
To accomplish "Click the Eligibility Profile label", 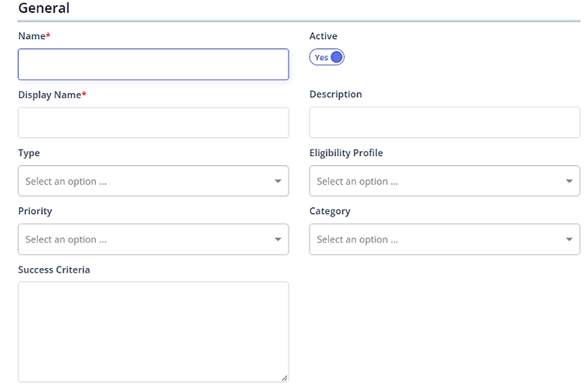I will pyautogui.click(x=346, y=153).
